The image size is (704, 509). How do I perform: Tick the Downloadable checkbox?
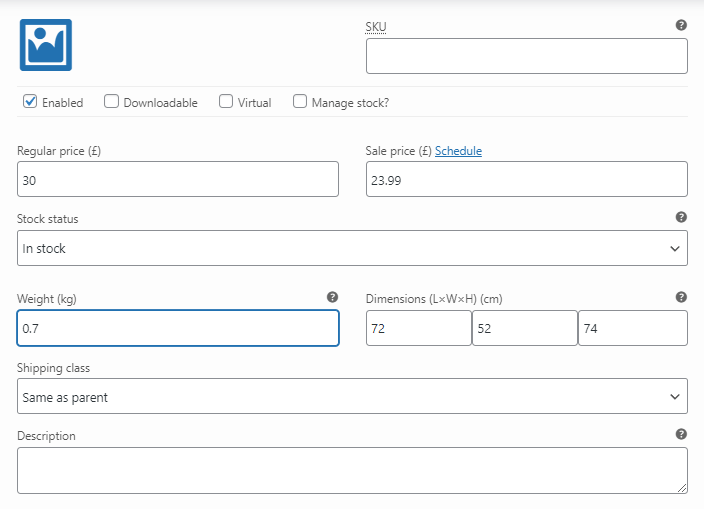point(112,101)
